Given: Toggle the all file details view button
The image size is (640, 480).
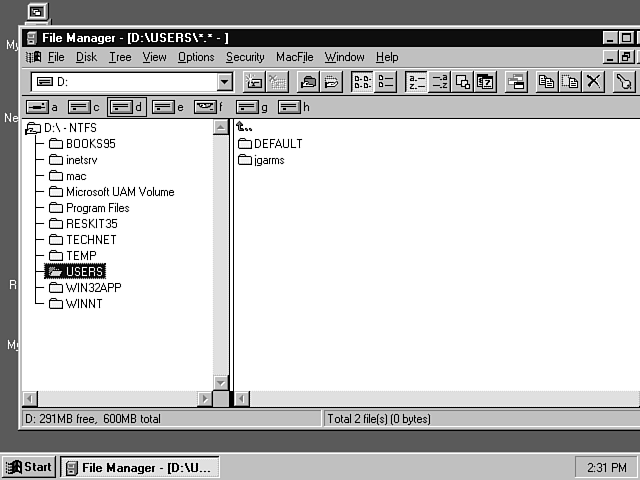Looking at the screenshot, I should 385,82.
